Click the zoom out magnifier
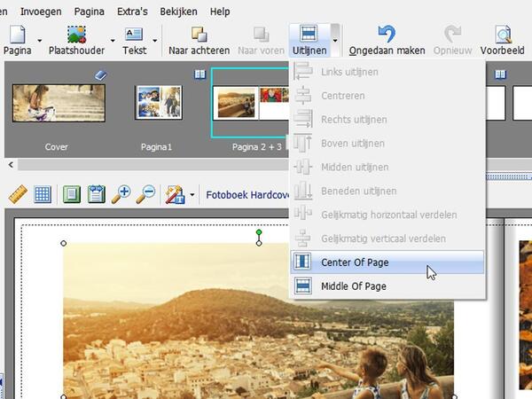532x399 pixels. tap(145, 194)
